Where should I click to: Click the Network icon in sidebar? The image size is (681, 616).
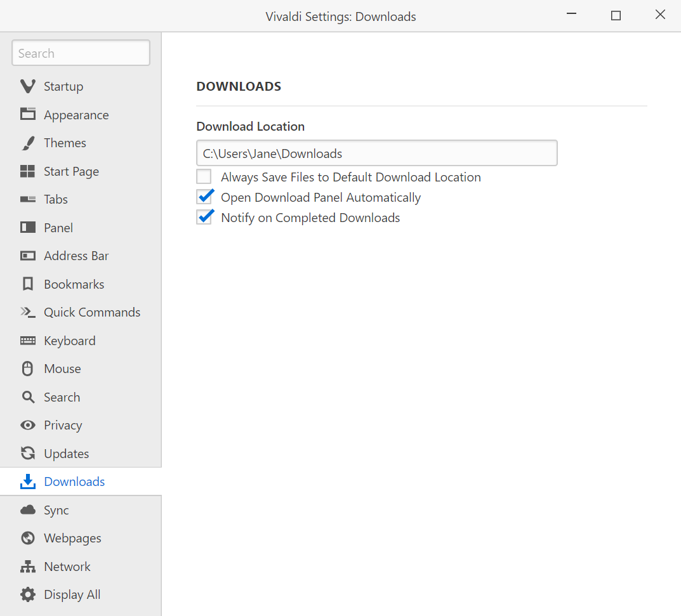tap(28, 567)
